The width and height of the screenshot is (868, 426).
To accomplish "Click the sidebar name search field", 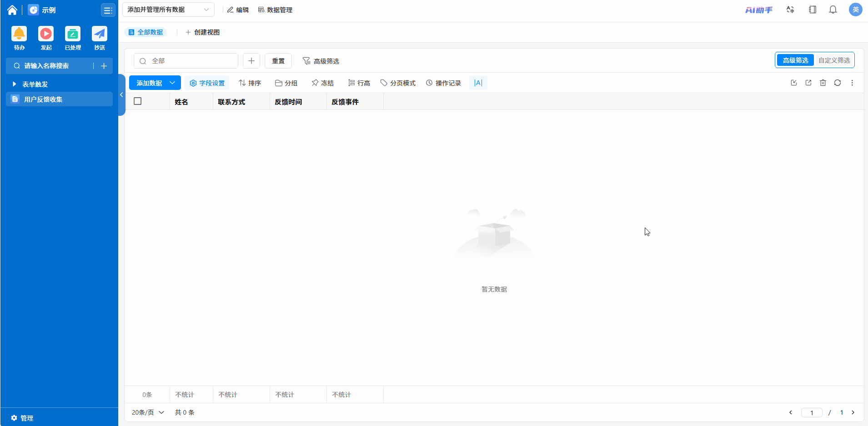I will [52, 66].
